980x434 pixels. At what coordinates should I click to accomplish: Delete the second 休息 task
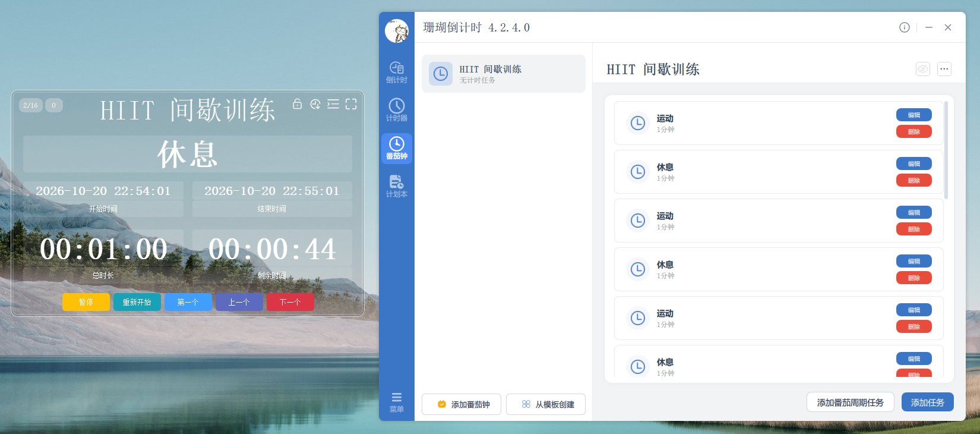[x=914, y=278]
